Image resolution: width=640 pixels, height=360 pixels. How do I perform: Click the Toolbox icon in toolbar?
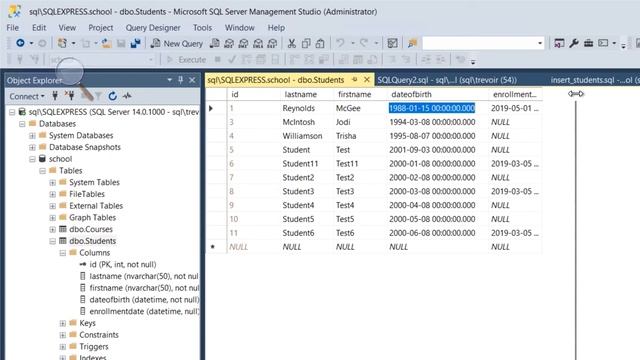pos(588,43)
